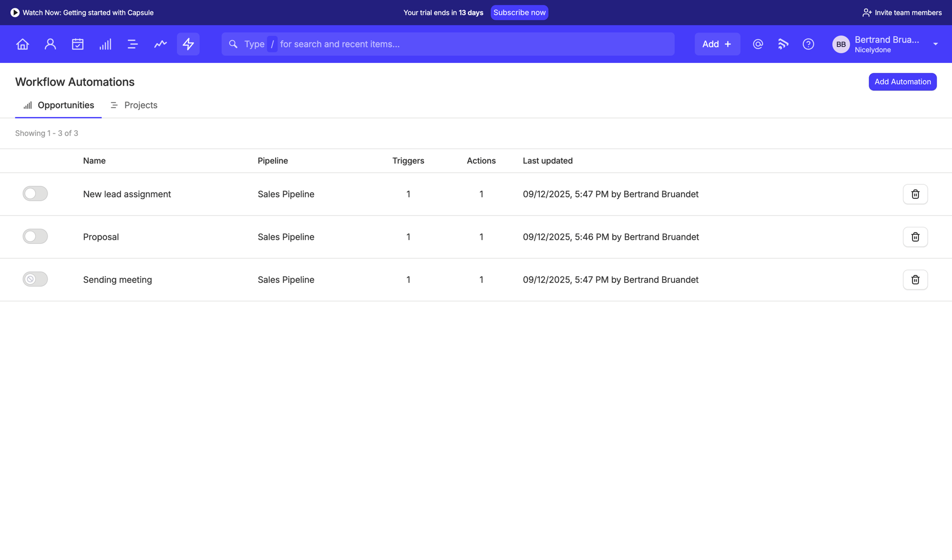This screenshot has width=952, height=560.
Task: Click the Add Automation button
Action: pos(902,81)
